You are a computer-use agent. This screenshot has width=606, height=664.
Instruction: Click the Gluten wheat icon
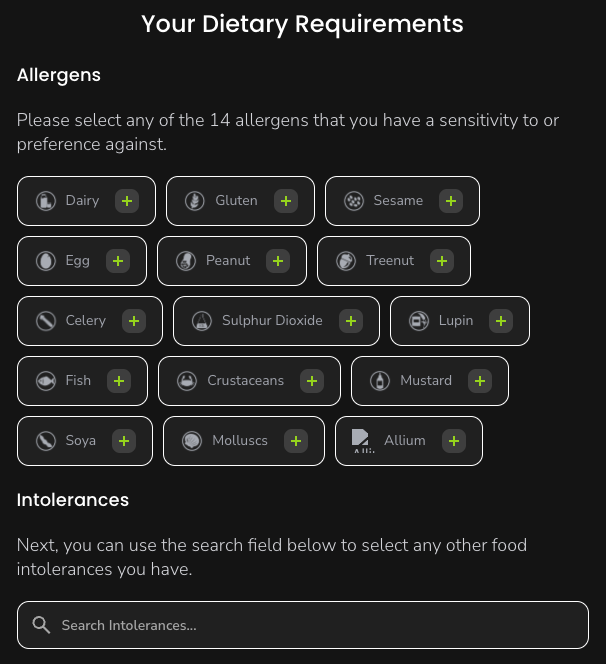pos(195,201)
